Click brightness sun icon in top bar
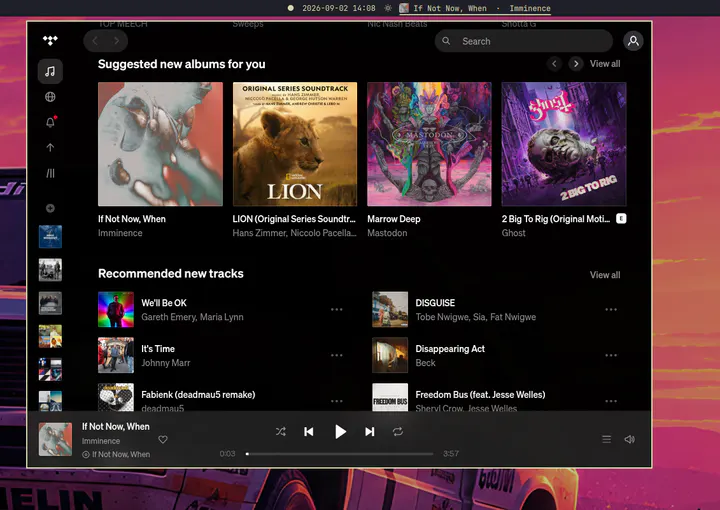The image size is (720, 510). click(x=388, y=8)
